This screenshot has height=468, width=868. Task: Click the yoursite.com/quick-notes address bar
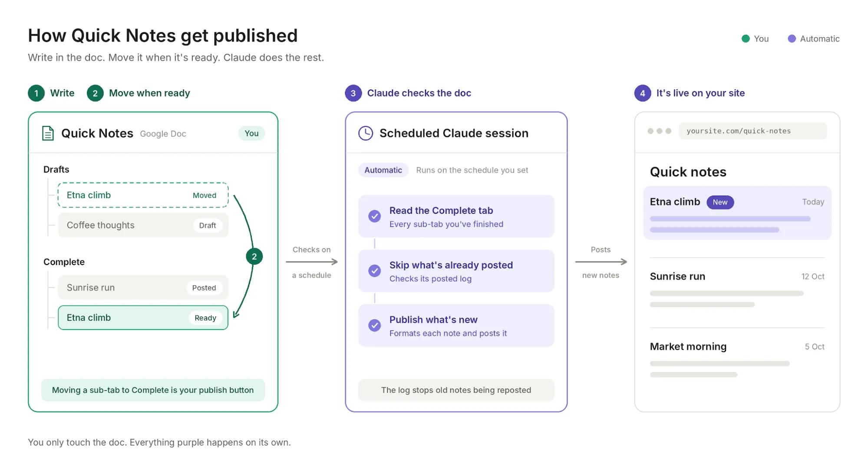(x=752, y=131)
